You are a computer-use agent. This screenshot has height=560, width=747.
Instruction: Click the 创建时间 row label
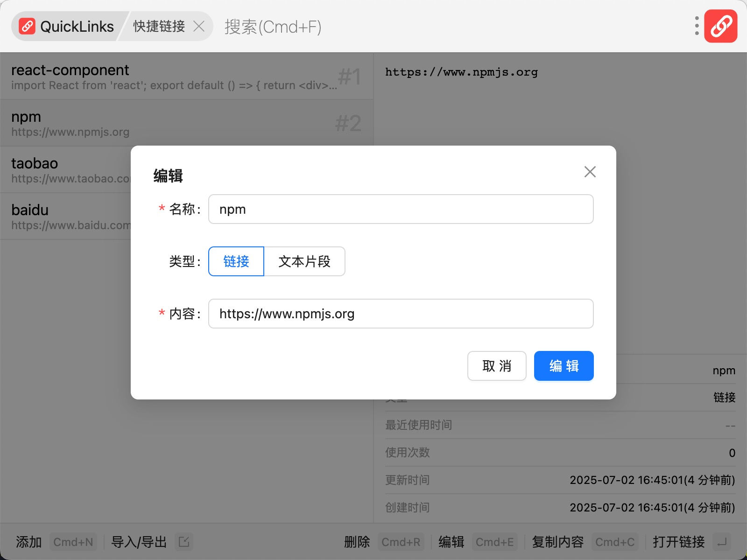point(407,508)
